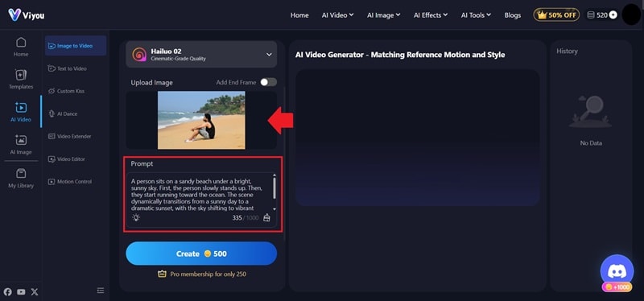The height and width of the screenshot is (301, 644).
Task: Click the Facebook icon
Action: (x=8, y=292)
